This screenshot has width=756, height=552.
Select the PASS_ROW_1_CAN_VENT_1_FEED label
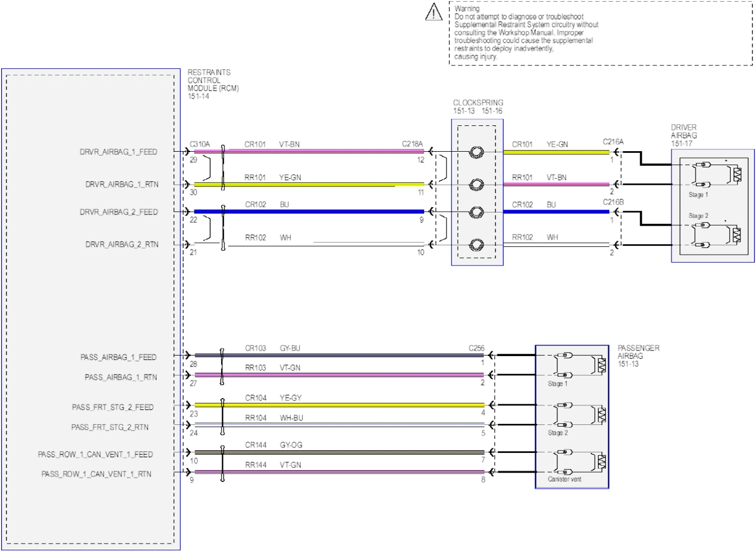(x=95, y=455)
